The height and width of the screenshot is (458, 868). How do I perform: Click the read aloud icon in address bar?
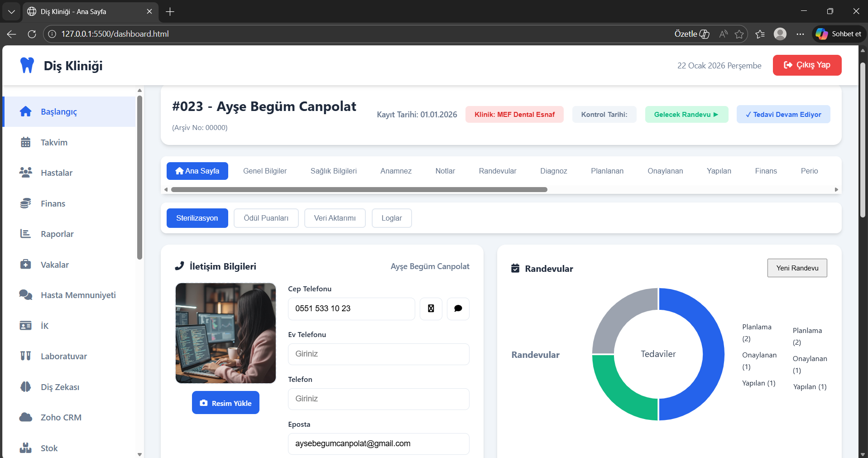pos(724,34)
